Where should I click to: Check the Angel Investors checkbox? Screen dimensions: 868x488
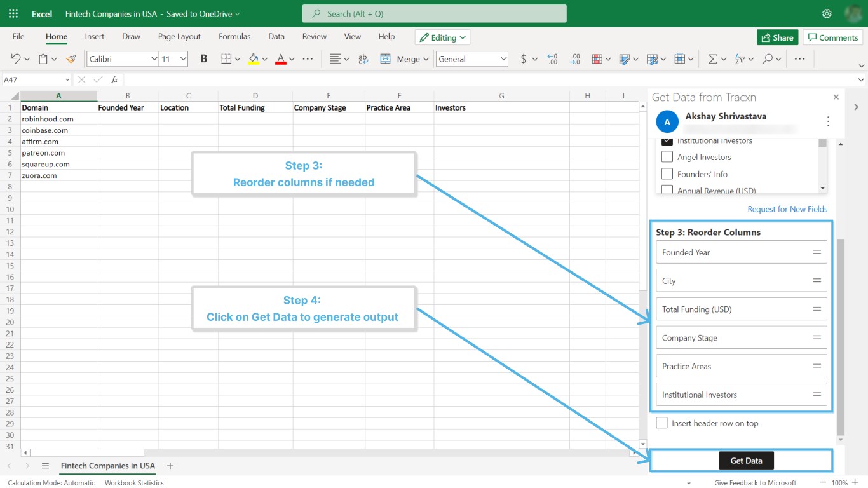(x=667, y=157)
